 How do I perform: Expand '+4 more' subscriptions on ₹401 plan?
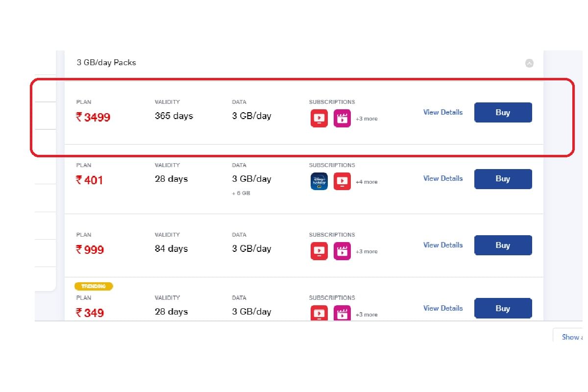pyautogui.click(x=367, y=182)
